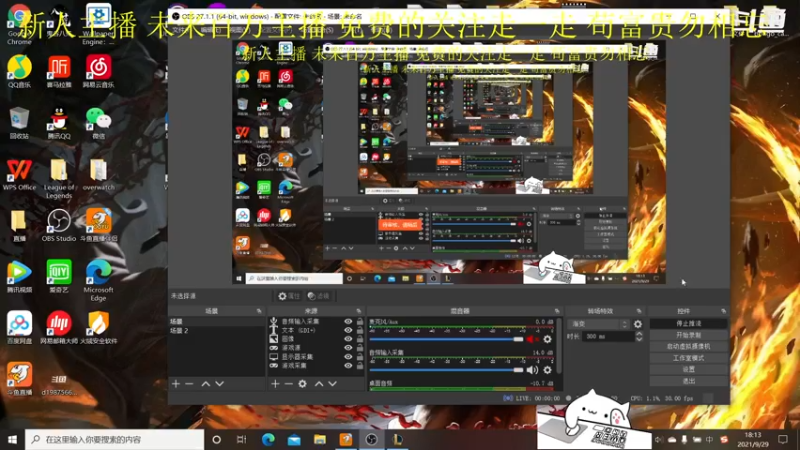Add a new source with plus button

click(x=276, y=384)
